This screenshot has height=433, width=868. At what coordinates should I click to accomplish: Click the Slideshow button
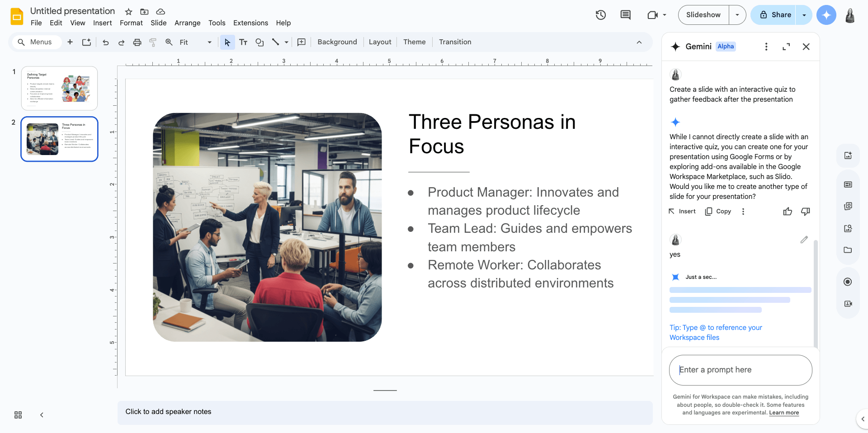[703, 15]
